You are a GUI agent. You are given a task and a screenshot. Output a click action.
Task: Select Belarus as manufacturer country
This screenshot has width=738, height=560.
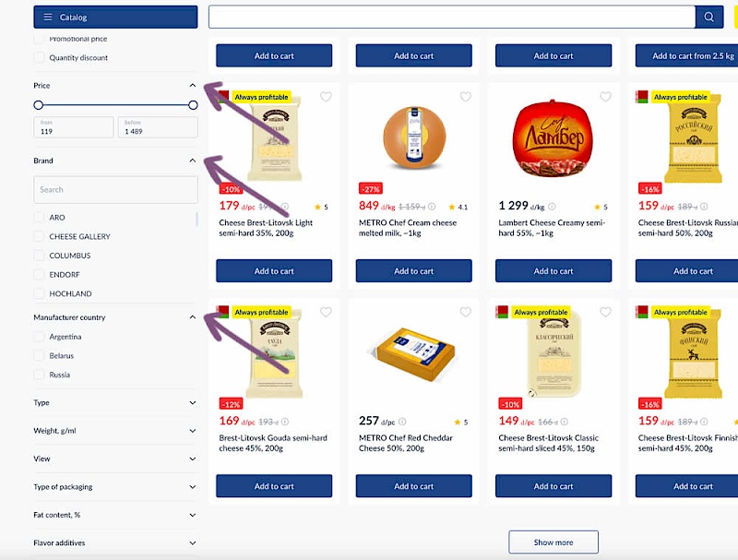click(x=39, y=355)
